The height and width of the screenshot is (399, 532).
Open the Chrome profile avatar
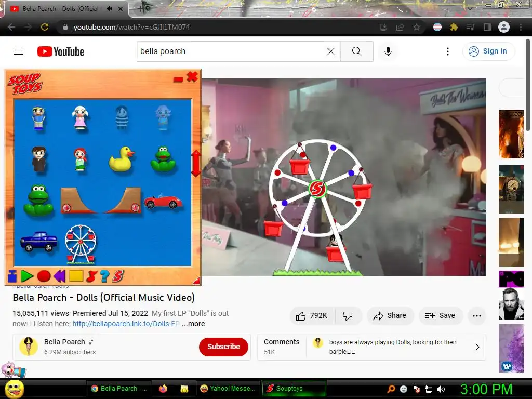504,27
